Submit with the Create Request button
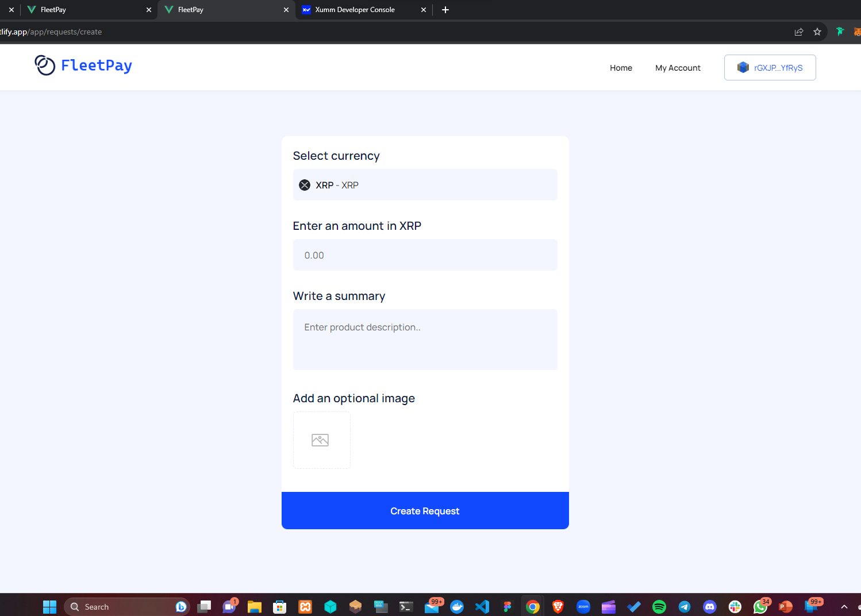This screenshot has width=861, height=616. (425, 511)
